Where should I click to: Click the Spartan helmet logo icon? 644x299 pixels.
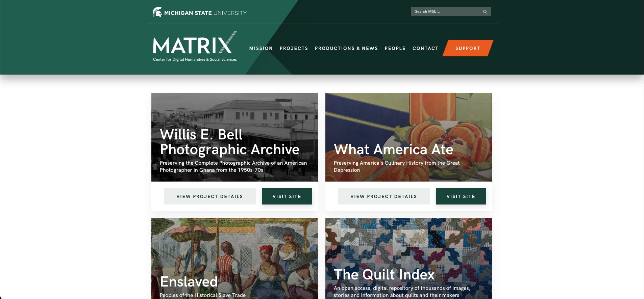pyautogui.click(x=157, y=12)
